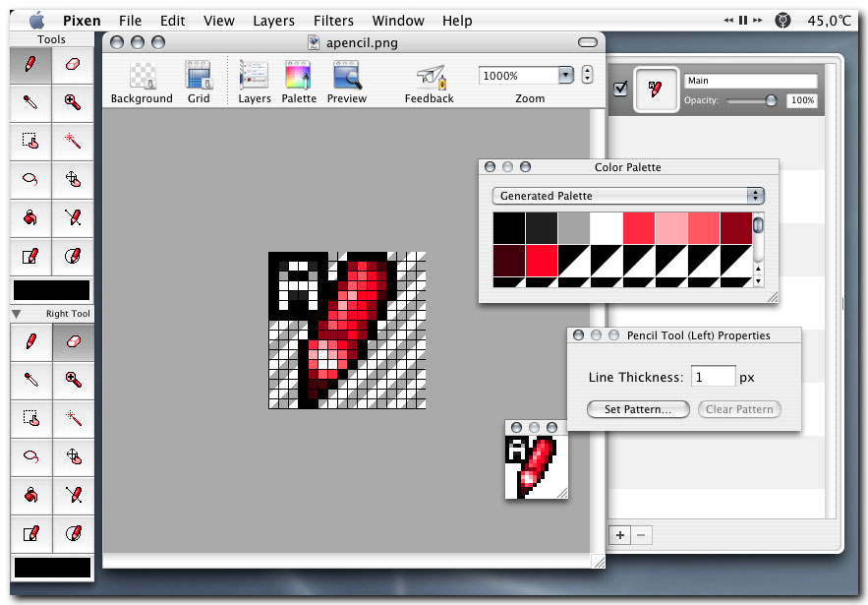Open the Generated Palette dropdown
Image resolution: width=868 pixels, height=605 pixels.
pyautogui.click(x=627, y=196)
